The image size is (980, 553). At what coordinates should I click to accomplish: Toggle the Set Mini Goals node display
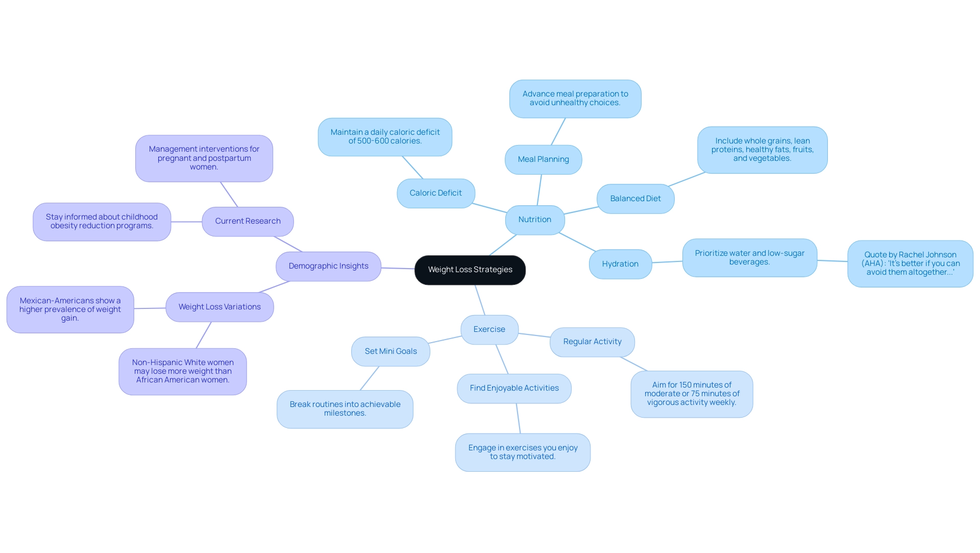(x=390, y=350)
